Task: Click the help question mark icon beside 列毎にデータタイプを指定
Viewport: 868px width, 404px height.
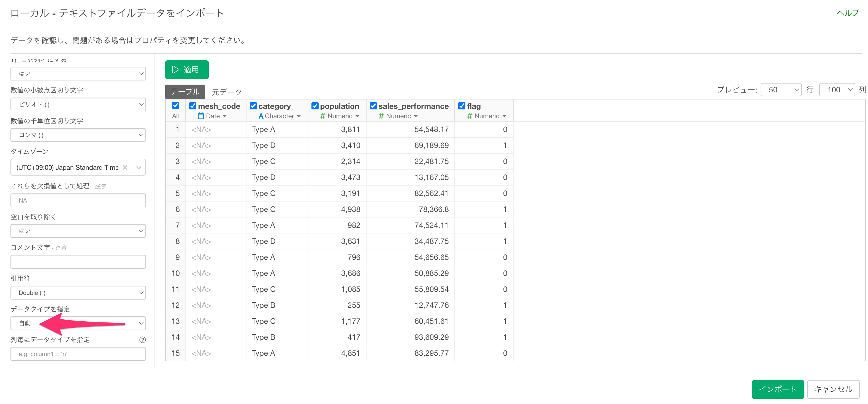Action: 143,340
